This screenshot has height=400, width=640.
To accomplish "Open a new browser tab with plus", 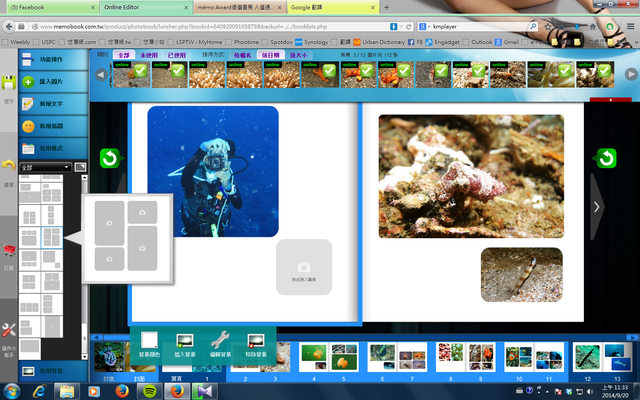I will point(387,7).
